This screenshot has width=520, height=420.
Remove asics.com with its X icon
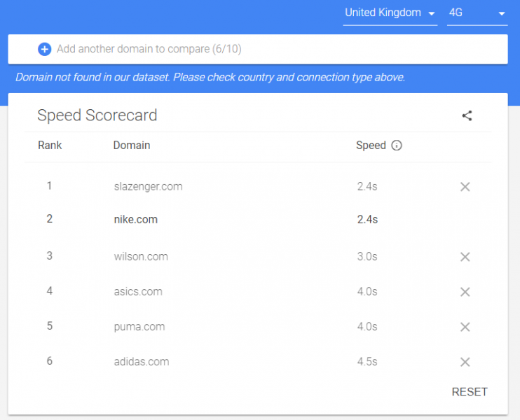(465, 292)
